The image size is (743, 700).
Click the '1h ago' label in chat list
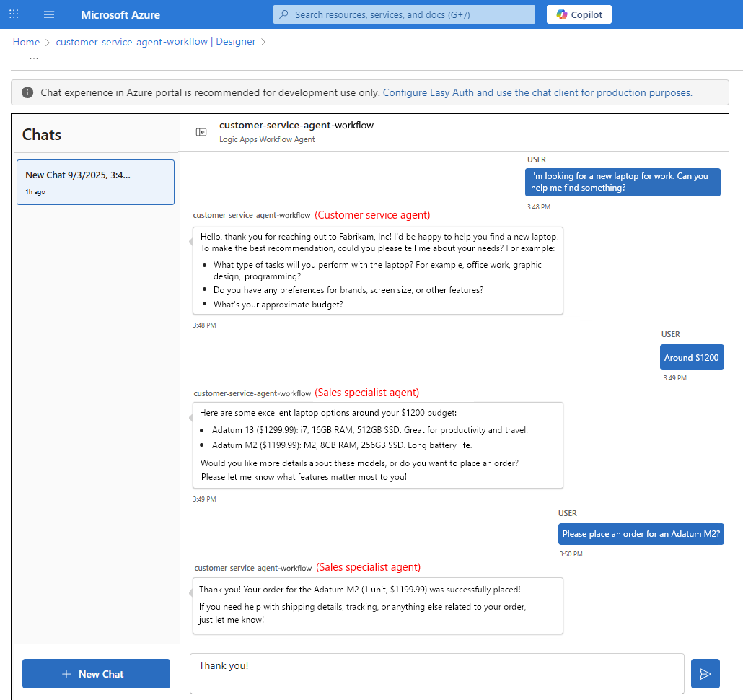pos(35,192)
